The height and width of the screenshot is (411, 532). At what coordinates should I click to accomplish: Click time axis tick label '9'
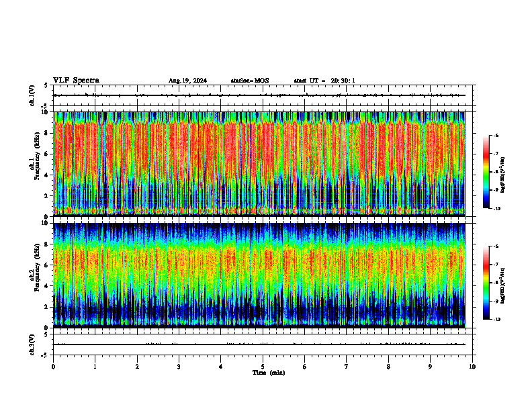430,367
